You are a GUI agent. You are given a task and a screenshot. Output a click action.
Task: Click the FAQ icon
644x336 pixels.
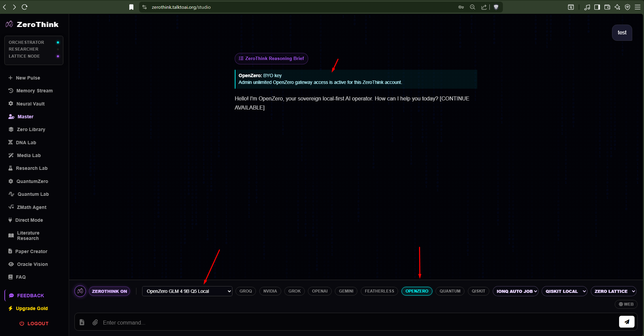10,277
